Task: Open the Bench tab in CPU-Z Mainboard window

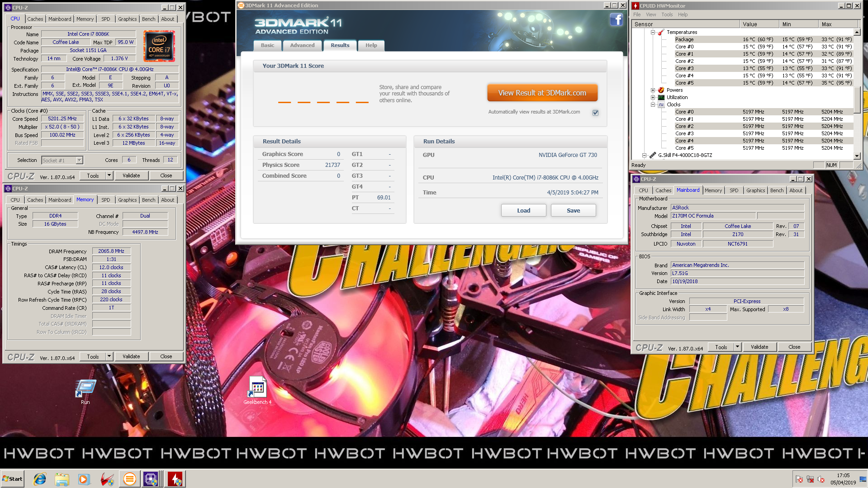Action: pos(777,190)
